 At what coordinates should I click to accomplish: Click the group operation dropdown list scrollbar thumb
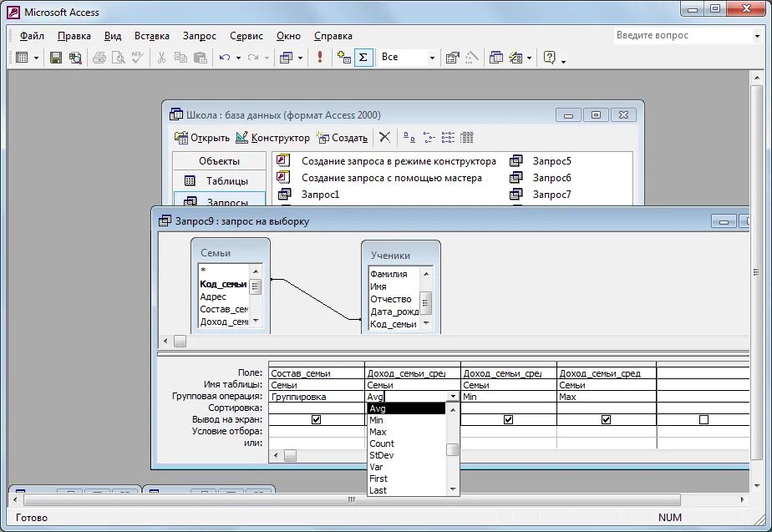(x=452, y=450)
